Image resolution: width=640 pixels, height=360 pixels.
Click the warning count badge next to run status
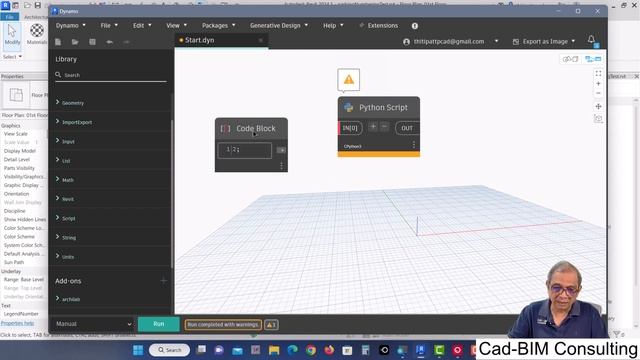tap(271, 325)
